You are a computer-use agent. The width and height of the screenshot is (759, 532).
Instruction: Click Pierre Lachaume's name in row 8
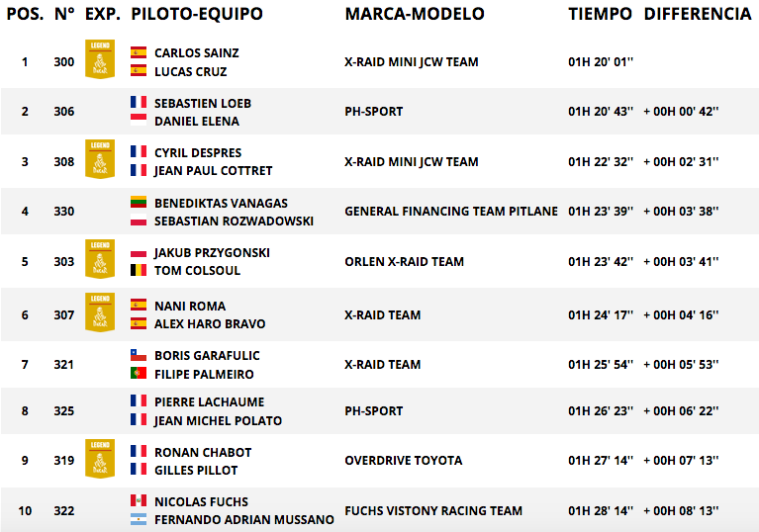pos(209,402)
